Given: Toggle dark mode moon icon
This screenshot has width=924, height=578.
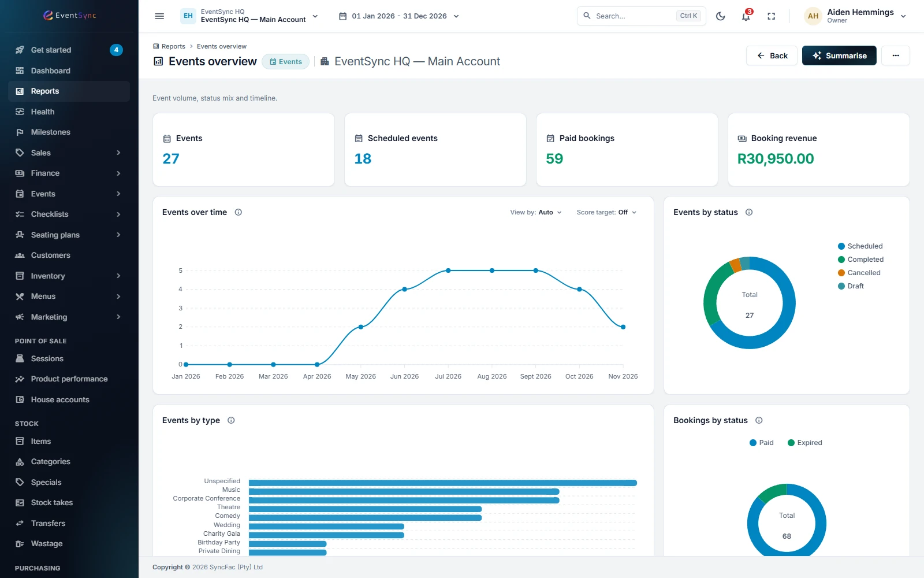Looking at the screenshot, I should point(720,16).
